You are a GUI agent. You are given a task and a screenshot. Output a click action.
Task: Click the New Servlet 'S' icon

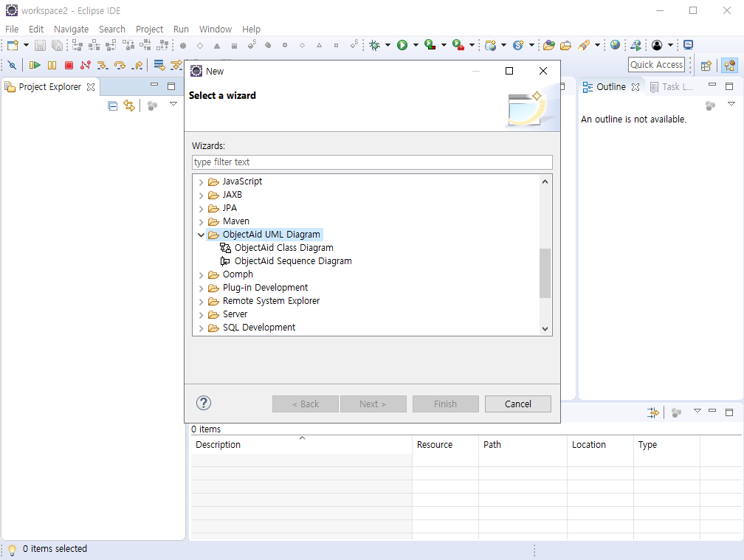tap(518, 45)
